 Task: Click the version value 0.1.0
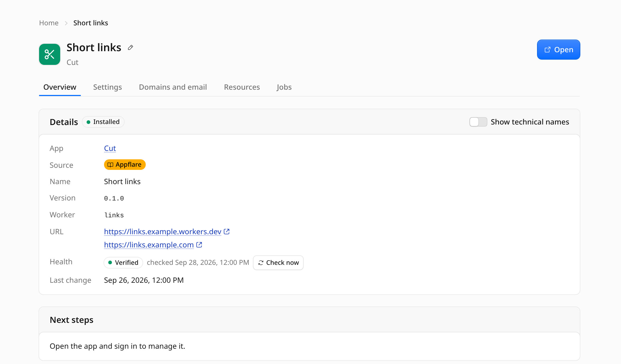click(114, 198)
